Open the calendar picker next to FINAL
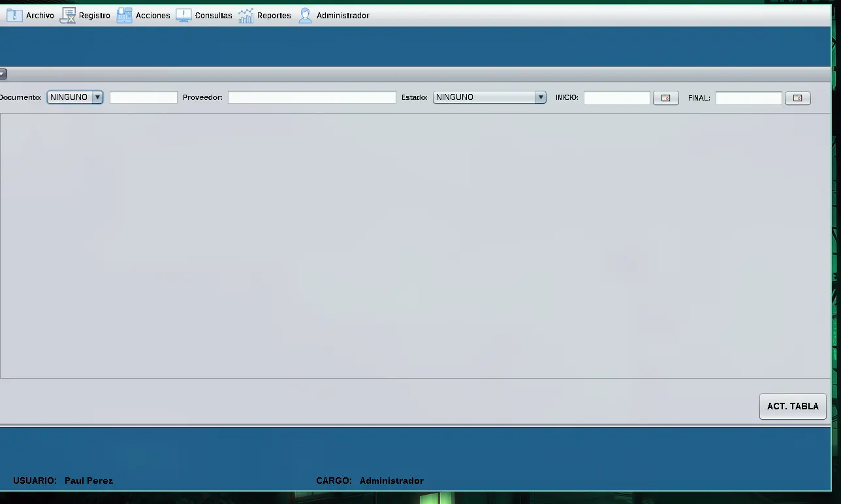This screenshot has height=504, width=841. tap(798, 98)
